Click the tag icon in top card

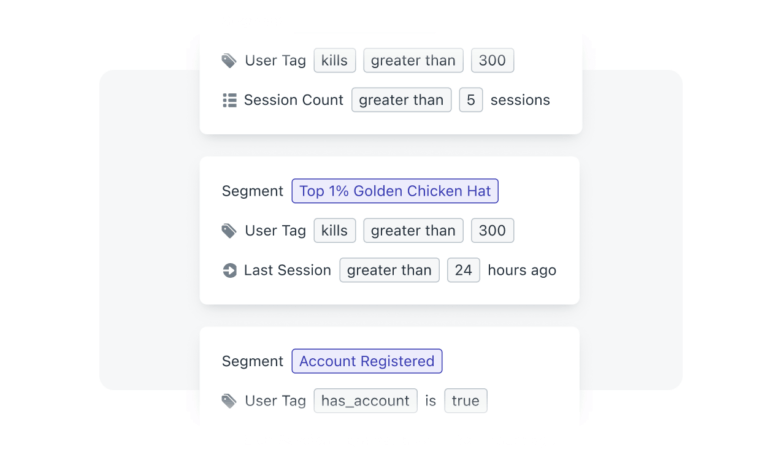pos(229,61)
